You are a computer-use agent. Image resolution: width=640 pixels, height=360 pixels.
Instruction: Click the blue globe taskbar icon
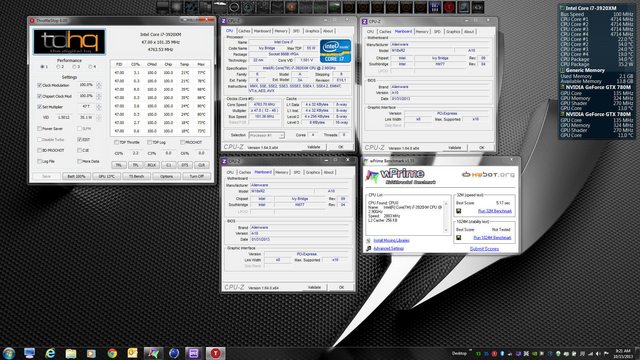[174, 353]
